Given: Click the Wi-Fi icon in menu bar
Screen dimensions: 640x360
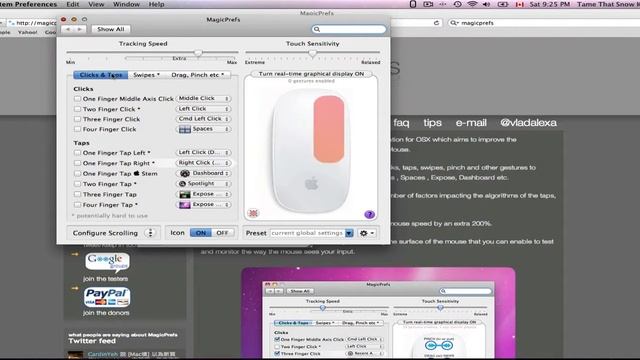Looking at the screenshot, I should tap(472, 4).
